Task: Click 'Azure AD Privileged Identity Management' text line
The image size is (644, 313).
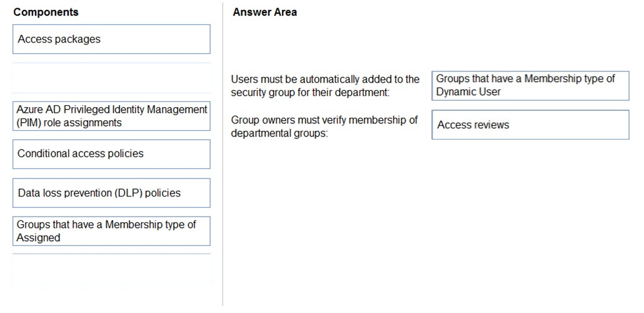Action: 112,110
